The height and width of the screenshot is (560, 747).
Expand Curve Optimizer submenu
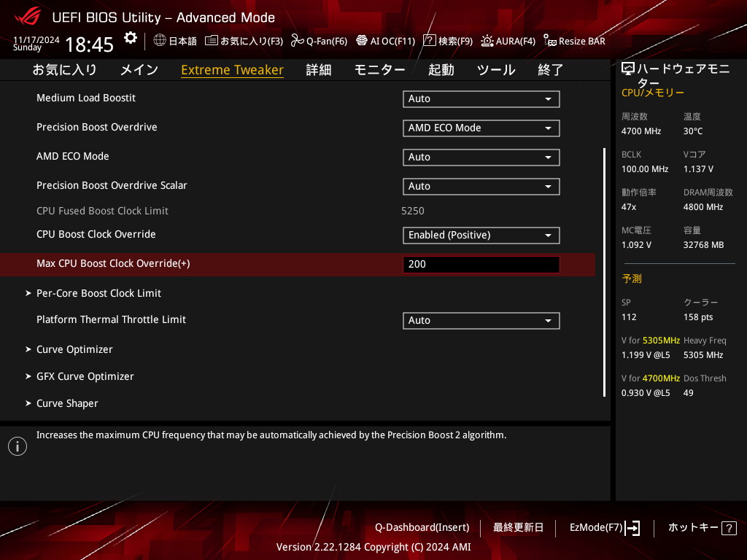pyautogui.click(x=69, y=349)
